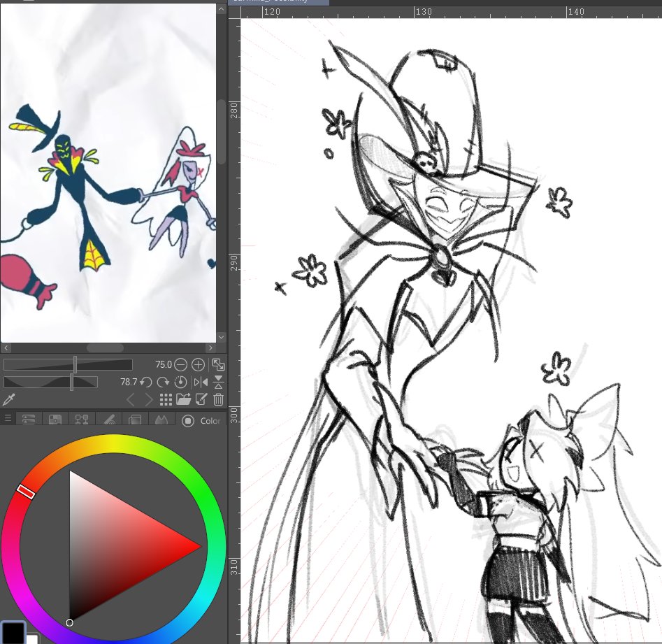Click the vertical ruler at mark 290
This screenshot has width=662, height=644.
click(x=234, y=262)
